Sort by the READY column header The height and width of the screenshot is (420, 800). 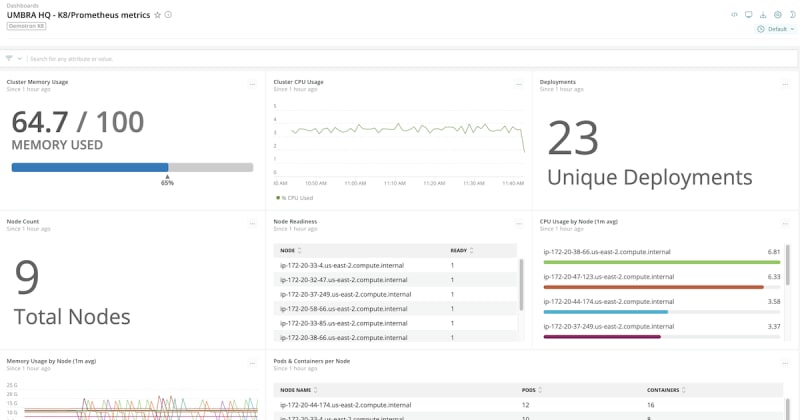pos(460,249)
